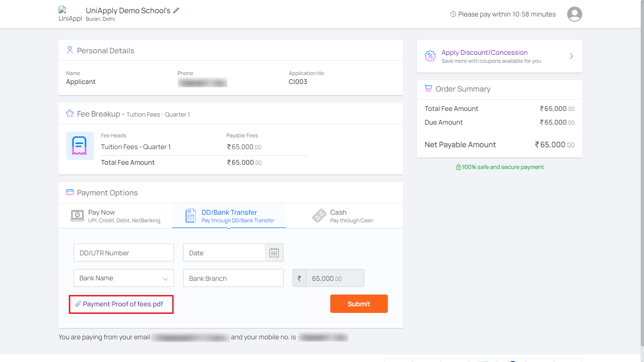Click the calendar icon in Date field
The image size is (644, 362).
274,253
